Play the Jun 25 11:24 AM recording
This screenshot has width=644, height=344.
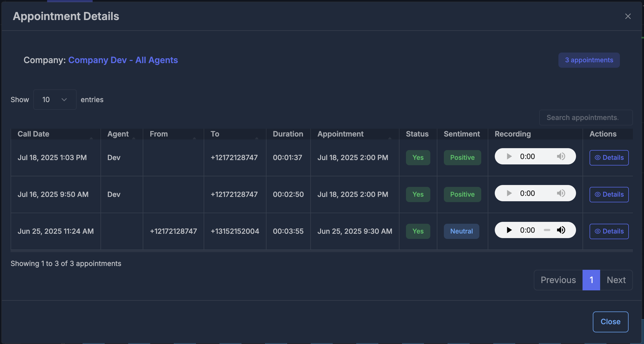509,230
